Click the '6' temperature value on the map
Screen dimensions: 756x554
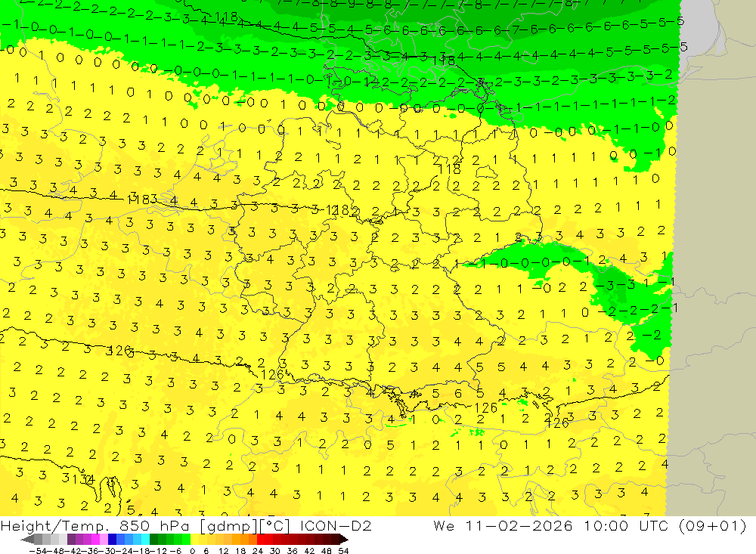[458, 394]
